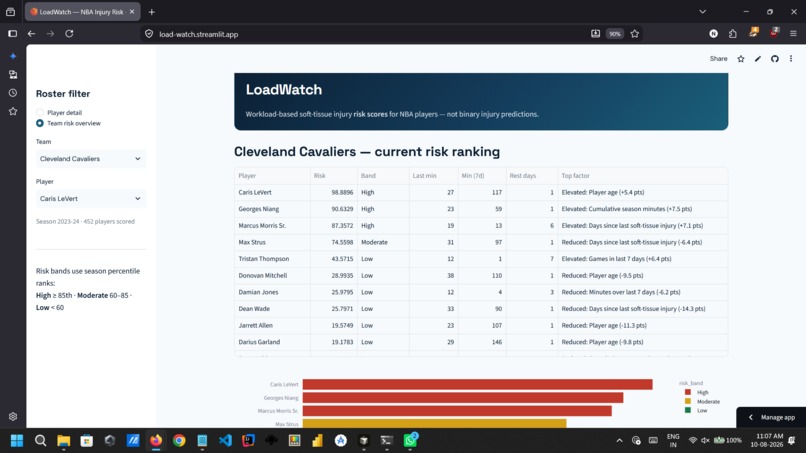This screenshot has width=806, height=453.
Task: Open WhatsApp from the taskbar
Action: pyautogui.click(x=410, y=441)
